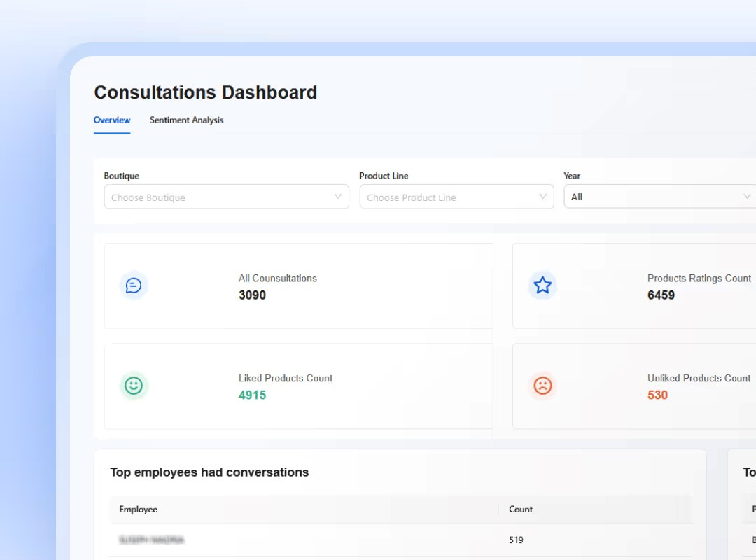Open the Choose Boutique dropdown
Screen dimensions: 756x560
coord(227,197)
